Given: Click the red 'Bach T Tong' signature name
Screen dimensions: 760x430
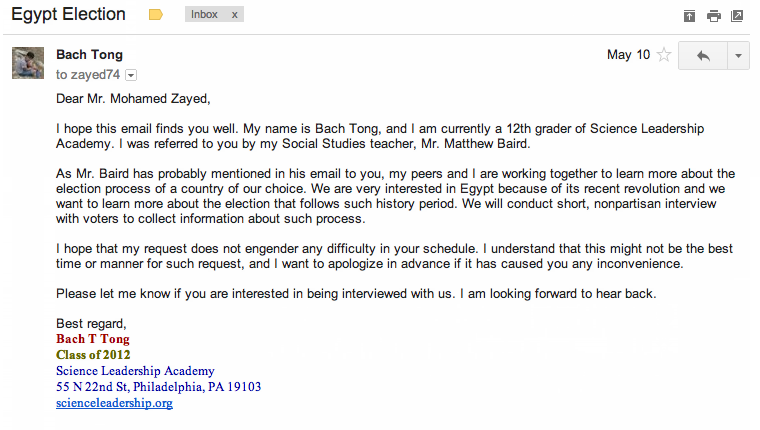Looking at the screenshot, I should [x=93, y=339].
